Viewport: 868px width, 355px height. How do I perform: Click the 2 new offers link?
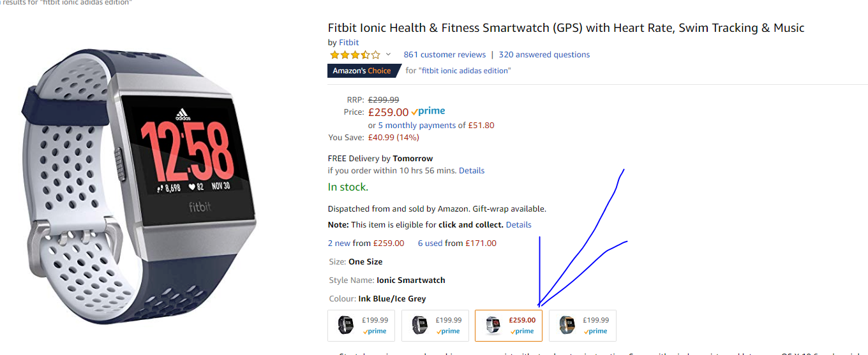(x=339, y=243)
